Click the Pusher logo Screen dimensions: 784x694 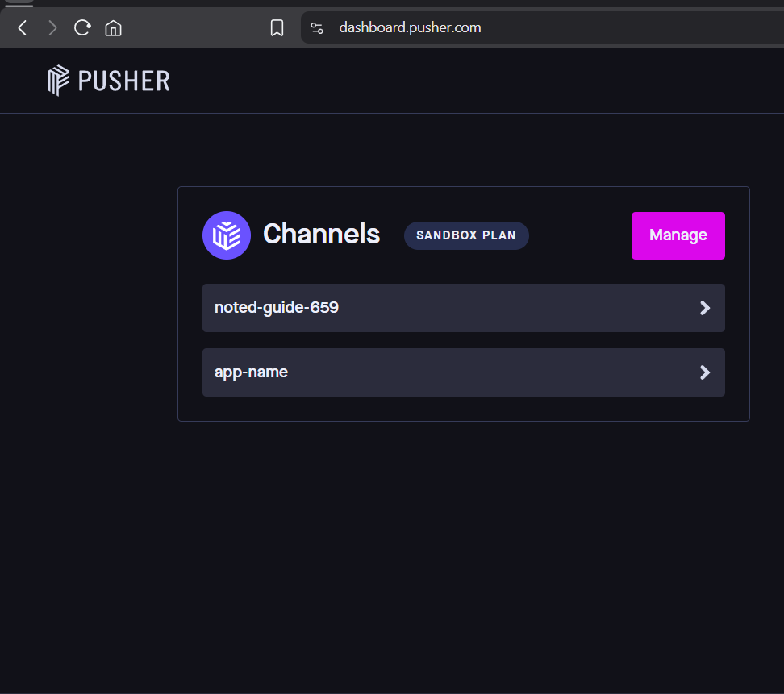tap(109, 81)
